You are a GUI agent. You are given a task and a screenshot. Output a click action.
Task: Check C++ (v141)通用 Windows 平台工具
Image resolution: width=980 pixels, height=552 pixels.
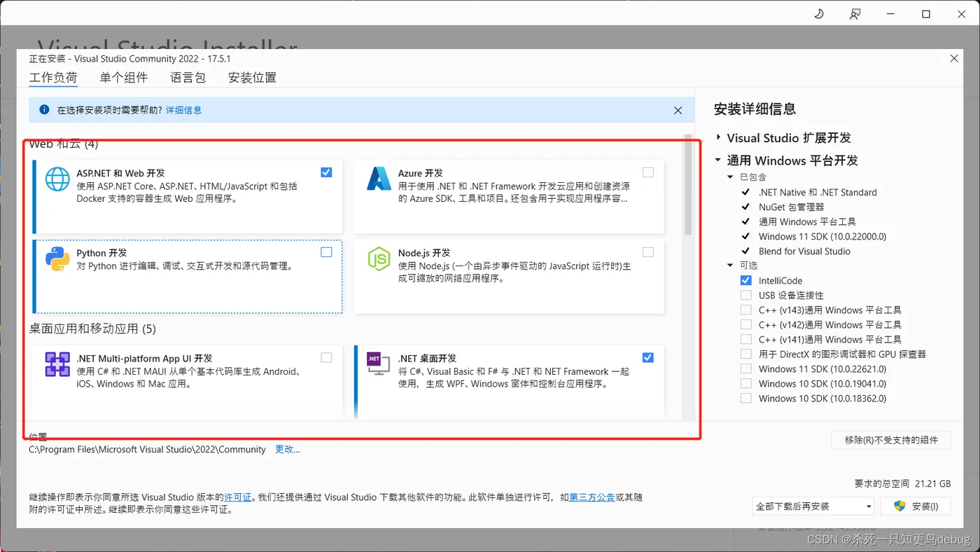point(745,339)
